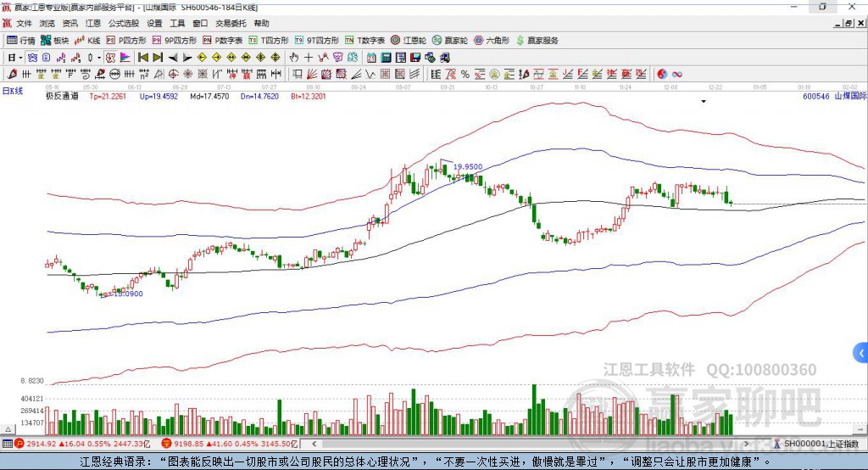Click the 极反通道 indicator label
Image resolution: width=868 pixels, height=470 pixels.
62,96
